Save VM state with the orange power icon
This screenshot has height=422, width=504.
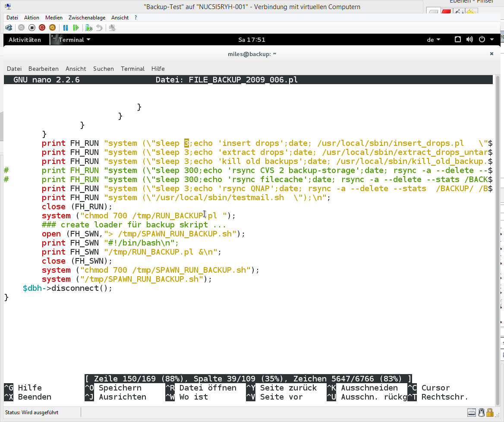pyautogui.click(x=52, y=28)
